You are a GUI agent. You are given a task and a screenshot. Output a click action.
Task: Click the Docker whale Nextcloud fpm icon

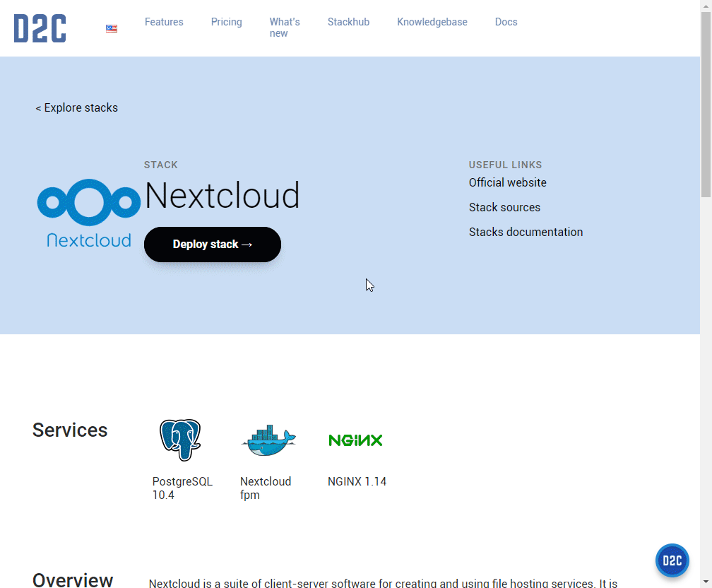[x=268, y=440]
